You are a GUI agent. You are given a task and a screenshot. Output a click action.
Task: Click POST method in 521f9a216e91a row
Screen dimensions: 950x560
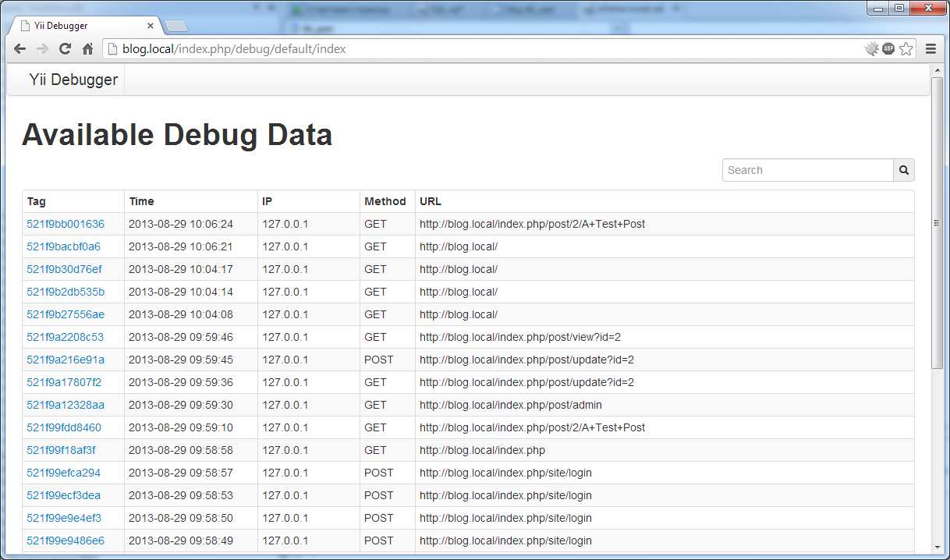coord(379,360)
